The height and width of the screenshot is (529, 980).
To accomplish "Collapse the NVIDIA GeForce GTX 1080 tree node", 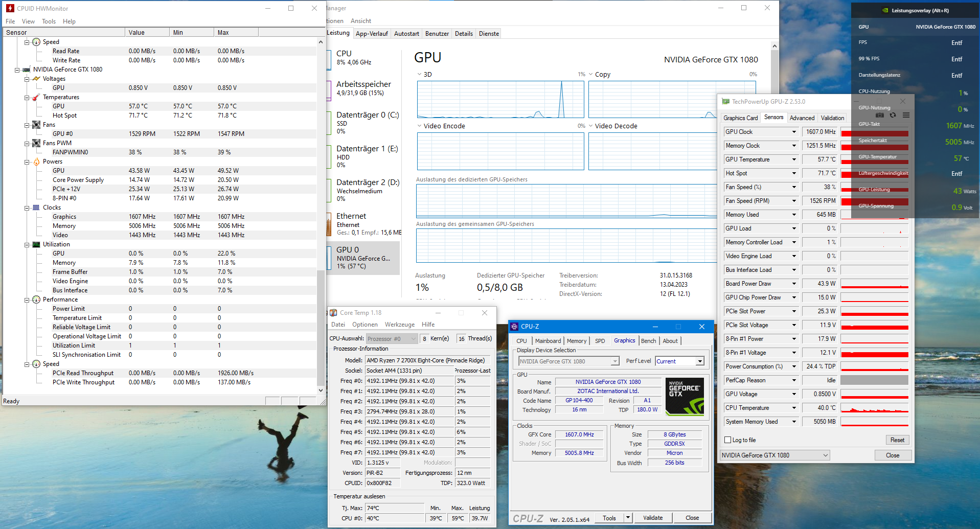I will 17,70.
